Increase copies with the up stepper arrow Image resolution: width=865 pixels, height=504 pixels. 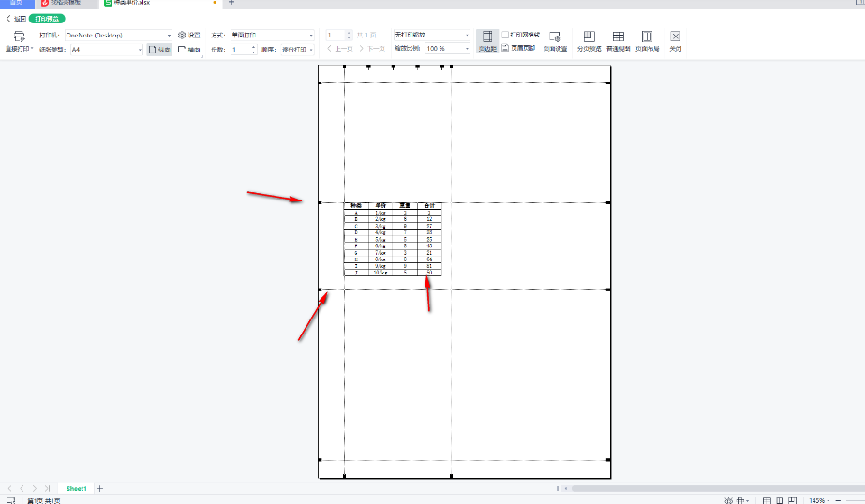[x=254, y=47]
